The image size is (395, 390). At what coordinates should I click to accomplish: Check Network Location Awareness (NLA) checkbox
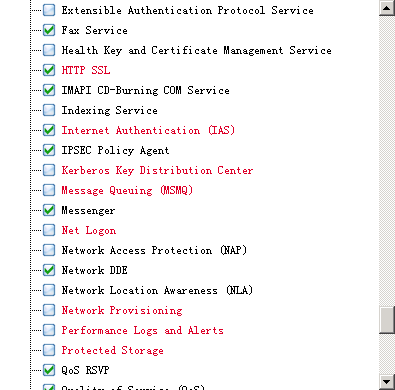click(x=49, y=290)
